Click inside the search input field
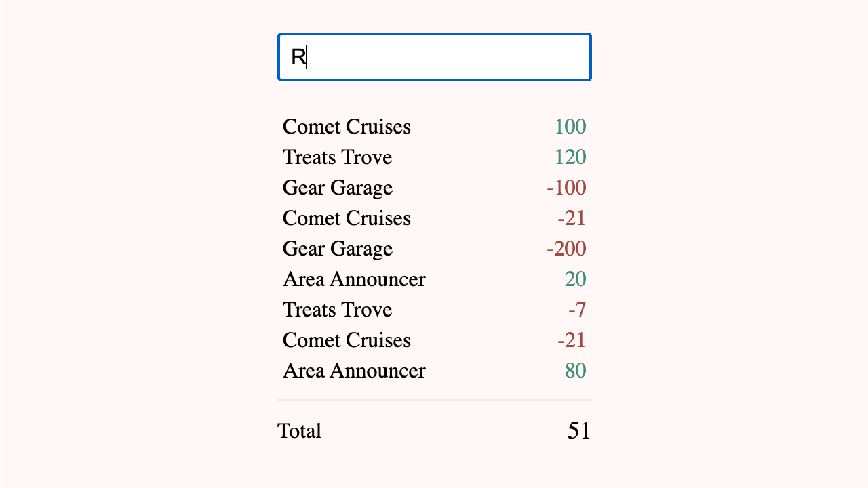The image size is (868, 488). pyautogui.click(x=434, y=57)
